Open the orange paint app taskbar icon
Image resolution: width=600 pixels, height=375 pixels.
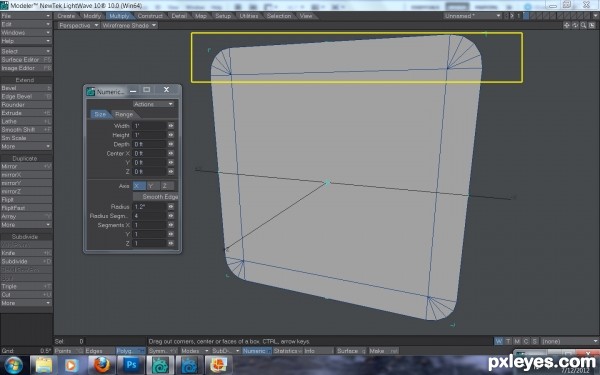pos(218,365)
